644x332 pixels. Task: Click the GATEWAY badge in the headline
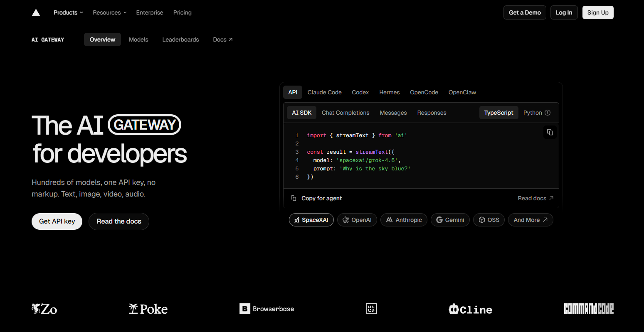coord(144,125)
